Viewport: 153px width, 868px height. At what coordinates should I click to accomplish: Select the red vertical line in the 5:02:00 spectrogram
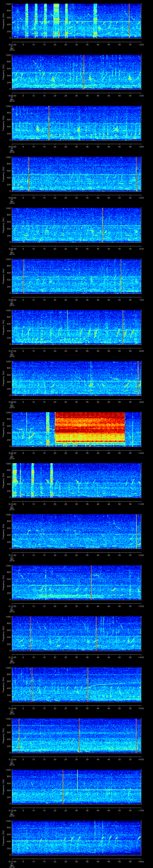(84, 72)
